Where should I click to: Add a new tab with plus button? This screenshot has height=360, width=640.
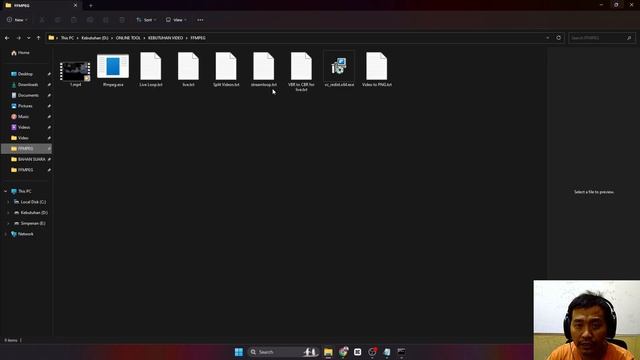[91, 6]
